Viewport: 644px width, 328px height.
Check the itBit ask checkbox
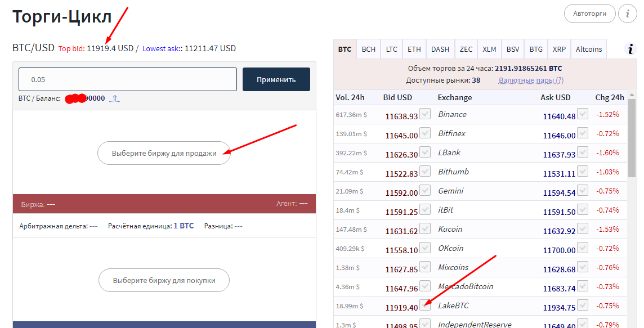coord(583,209)
